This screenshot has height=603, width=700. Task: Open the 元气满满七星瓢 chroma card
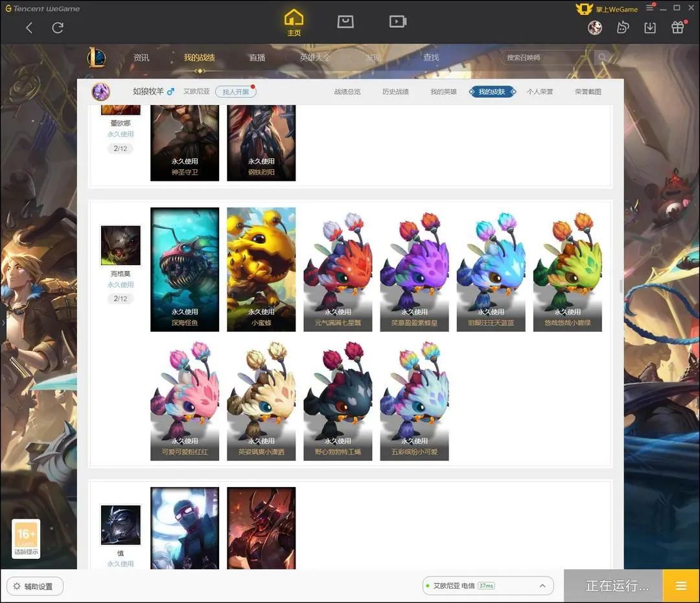click(x=338, y=269)
